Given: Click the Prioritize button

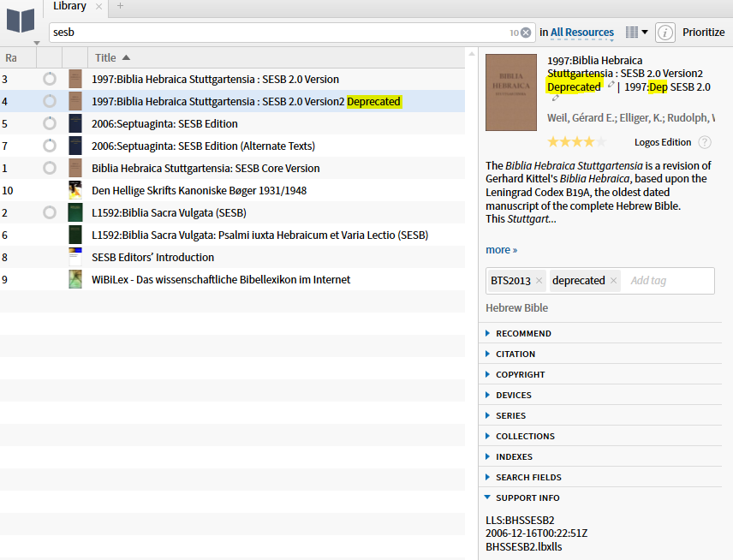Looking at the screenshot, I should click(704, 33).
